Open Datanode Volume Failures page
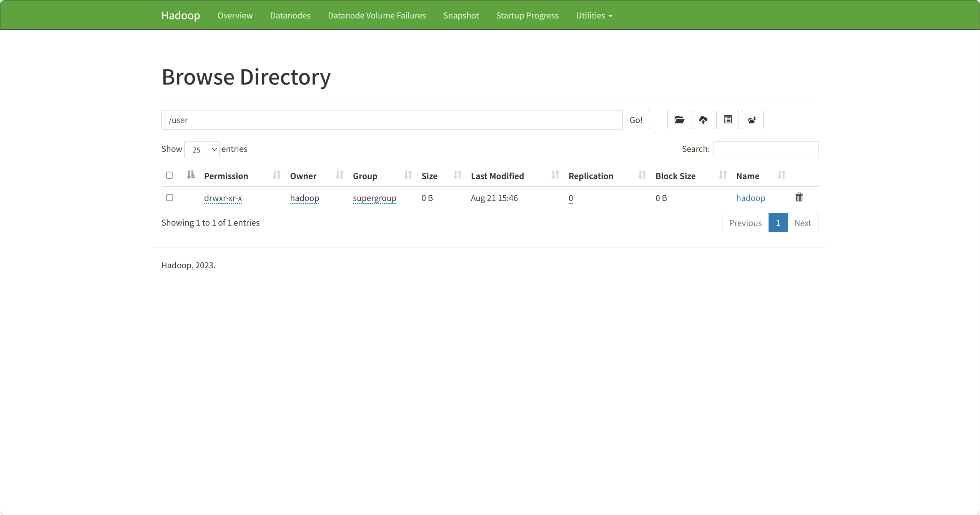The height and width of the screenshot is (515, 980). point(377,15)
